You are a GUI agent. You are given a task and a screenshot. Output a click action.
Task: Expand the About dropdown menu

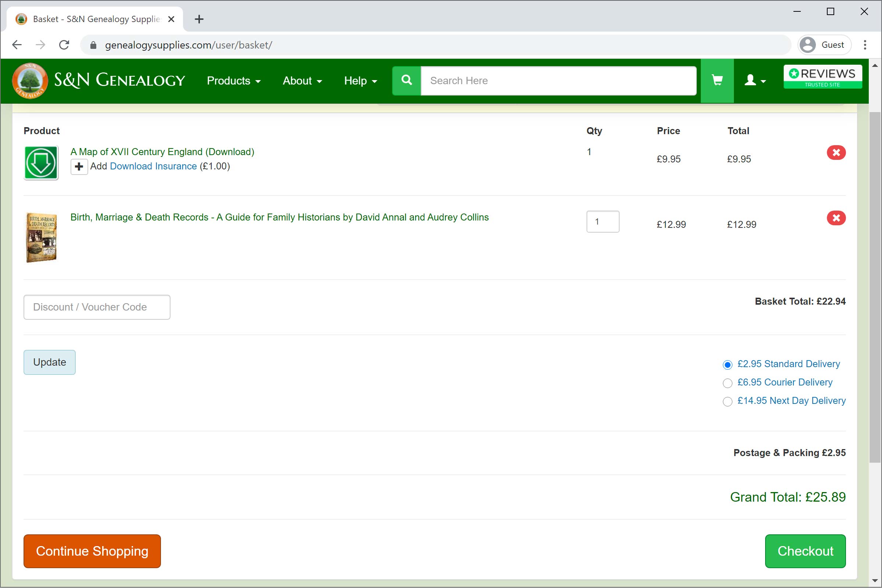pos(302,80)
